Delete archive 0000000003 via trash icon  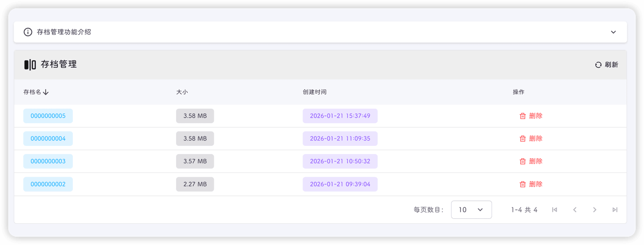point(523,161)
